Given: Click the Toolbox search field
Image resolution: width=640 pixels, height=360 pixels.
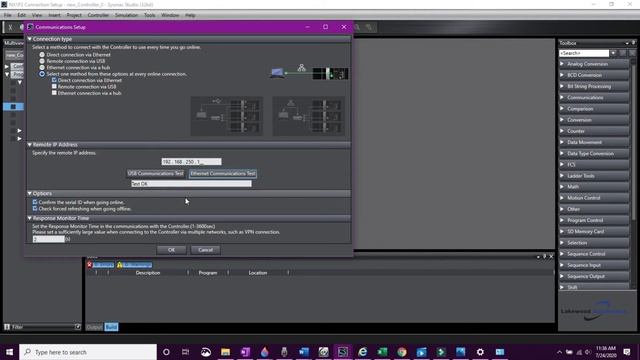Looking at the screenshot, I should (584, 53).
